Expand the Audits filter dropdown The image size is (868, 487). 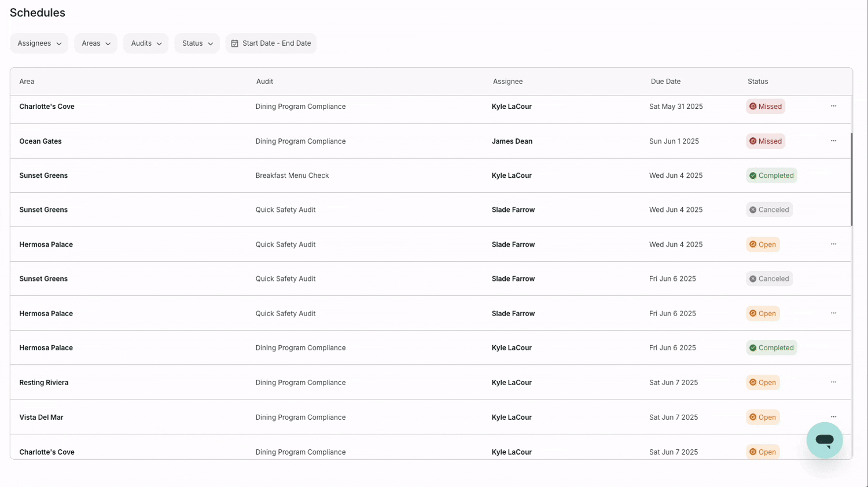146,43
